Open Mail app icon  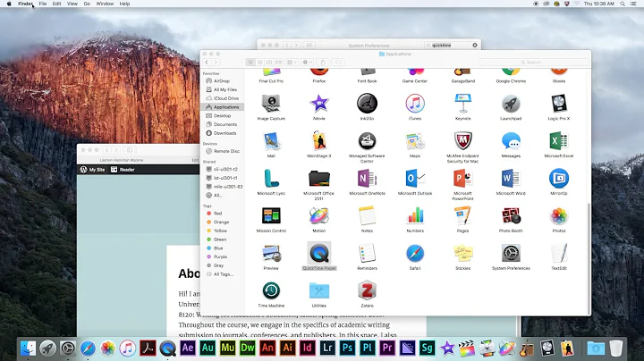click(271, 141)
